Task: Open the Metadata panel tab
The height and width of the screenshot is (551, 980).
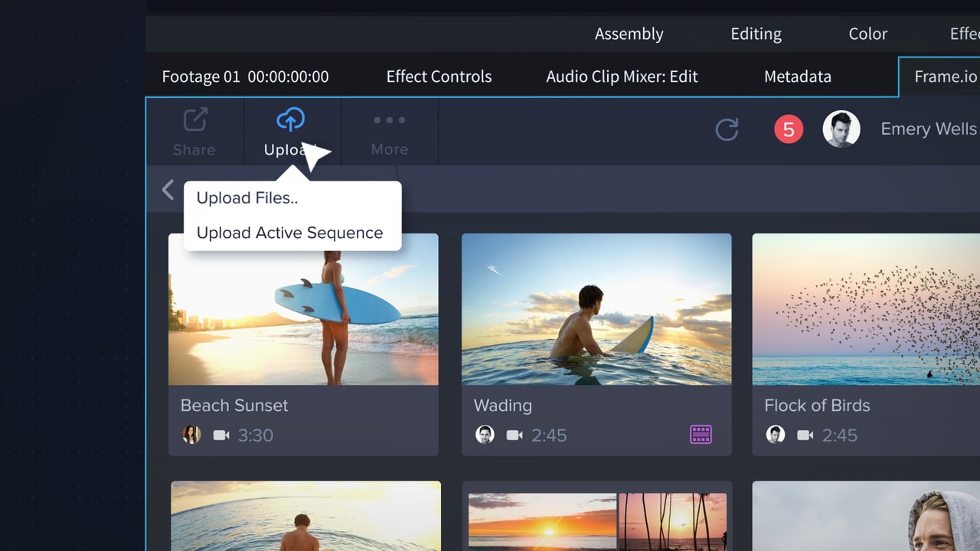Action: pos(797,77)
